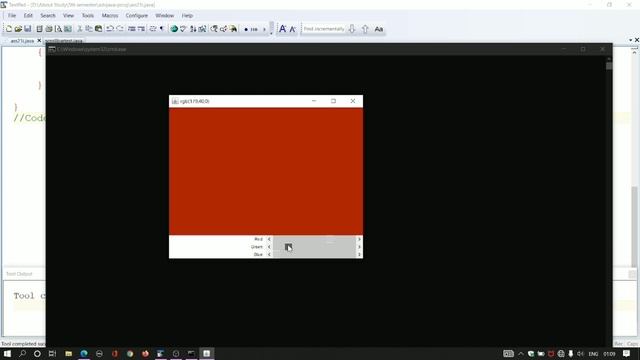Toggle the match case Aa button
The width and height of the screenshot is (640, 360).
tap(379, 29)
